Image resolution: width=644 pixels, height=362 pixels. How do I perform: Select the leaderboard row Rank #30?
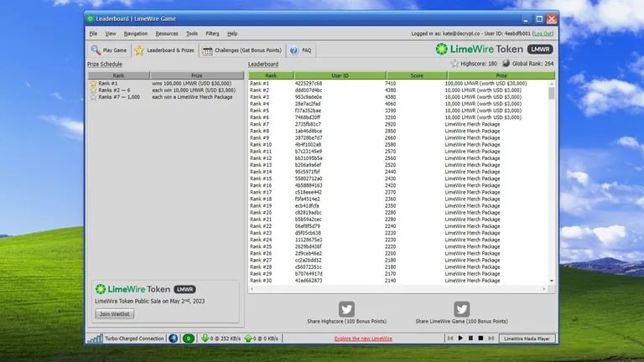click(x=398, y=281)
